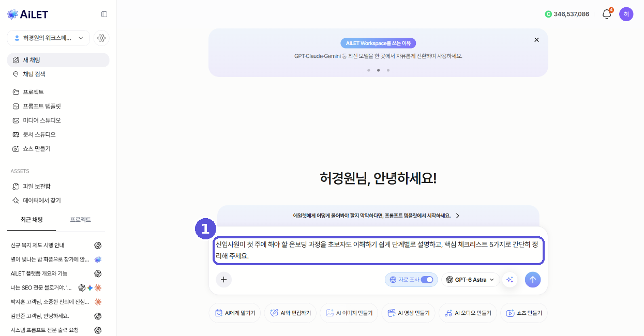Screen dimensions: 644x336
Task: Open the user profile avatar
Action: 626,14
